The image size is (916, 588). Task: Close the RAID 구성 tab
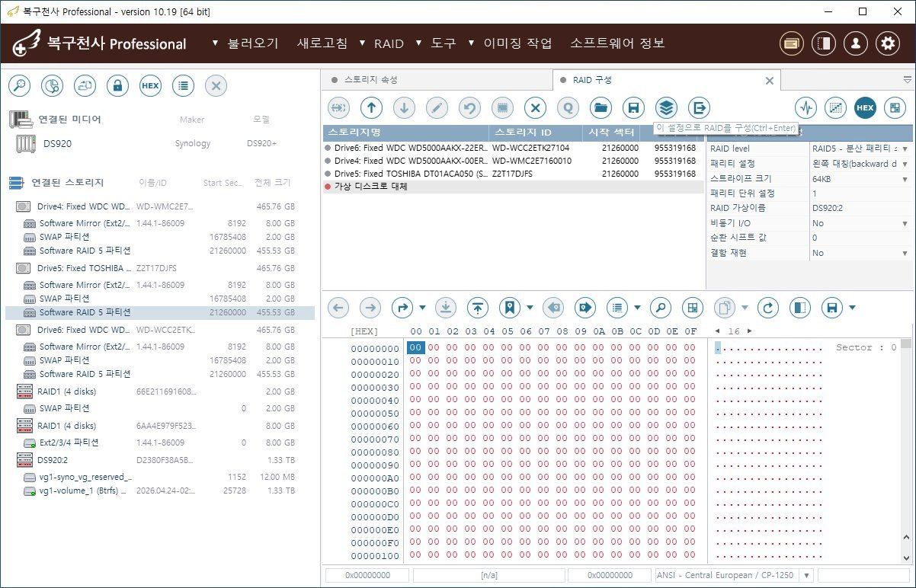click(x=769, y=80)
